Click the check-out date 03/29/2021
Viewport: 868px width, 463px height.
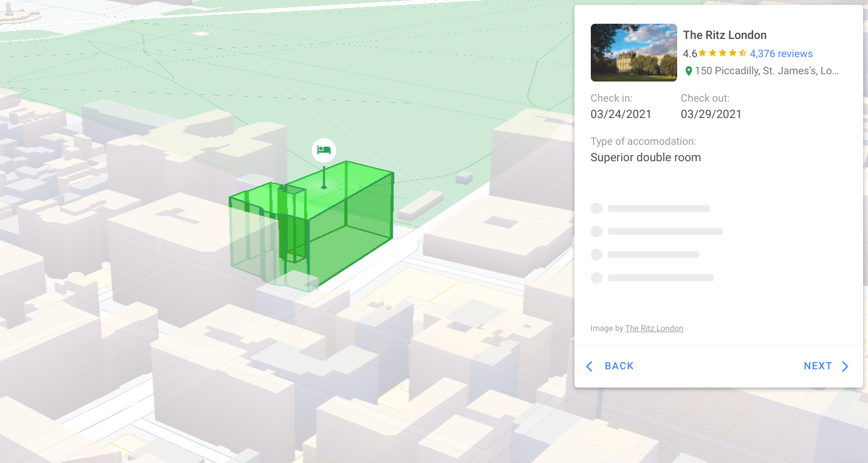click(x=711, y=114)
